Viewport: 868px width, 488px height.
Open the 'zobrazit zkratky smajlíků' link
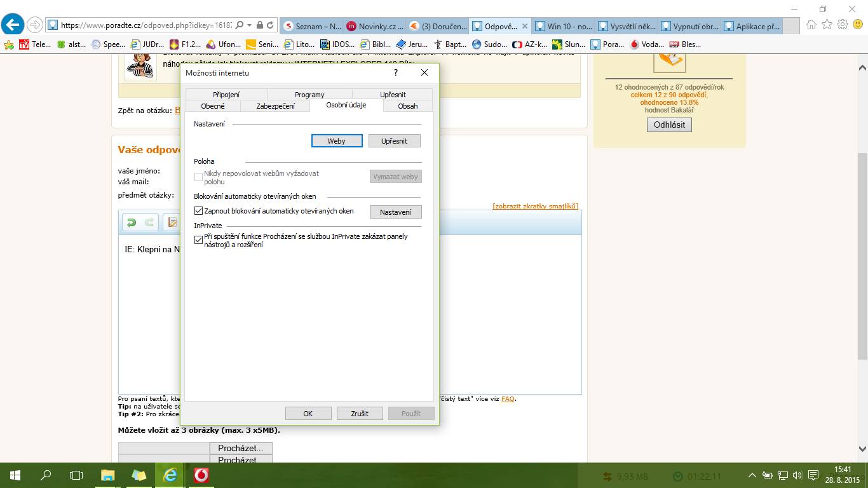pyautogui.click(x=535, y=206)
